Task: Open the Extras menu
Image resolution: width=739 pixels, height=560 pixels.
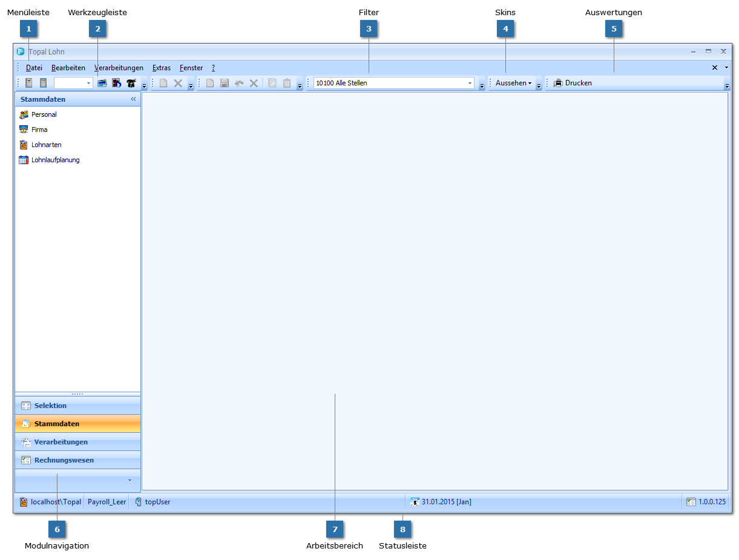Action: 161,68
